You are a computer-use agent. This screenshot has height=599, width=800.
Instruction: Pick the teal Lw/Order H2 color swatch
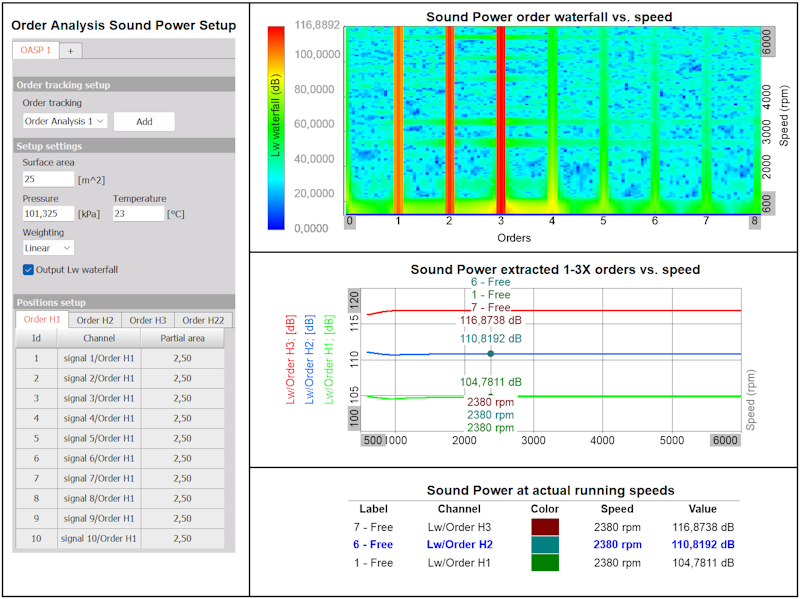(545, 545)
